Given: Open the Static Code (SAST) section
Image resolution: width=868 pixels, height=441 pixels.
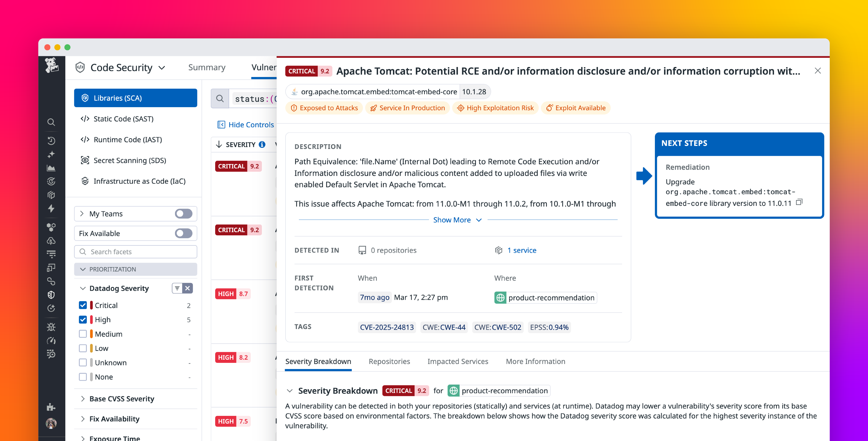Looking at the screenshot, I should coord(123,119).
